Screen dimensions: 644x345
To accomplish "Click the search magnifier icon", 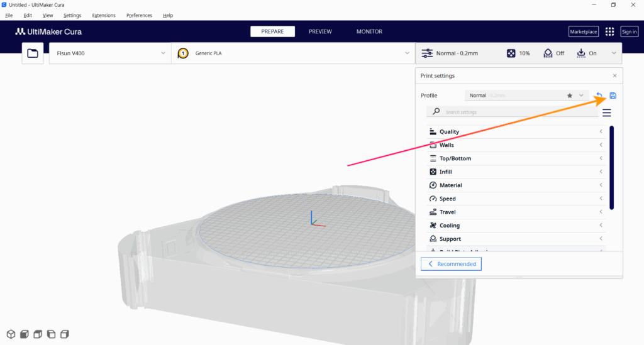I will pyautogui.click(x=436, y=112).
